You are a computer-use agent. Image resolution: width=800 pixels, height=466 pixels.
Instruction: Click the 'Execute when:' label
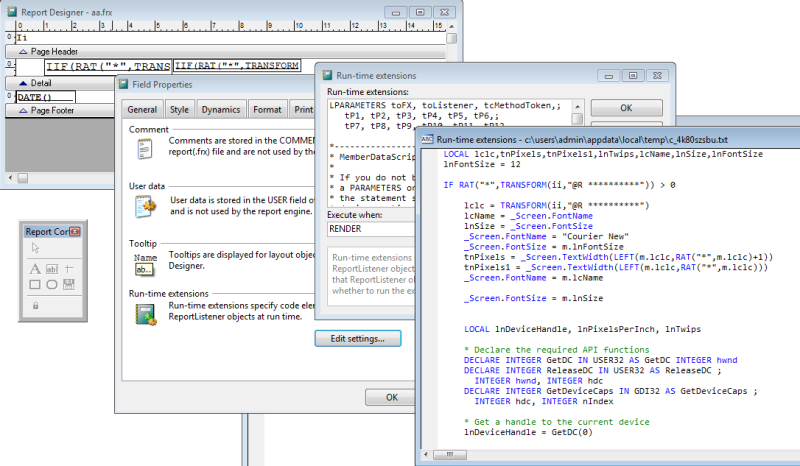355,215
